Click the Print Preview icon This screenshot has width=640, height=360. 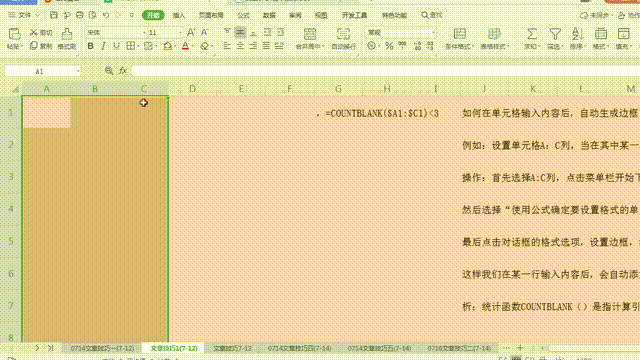coord(93,15)
